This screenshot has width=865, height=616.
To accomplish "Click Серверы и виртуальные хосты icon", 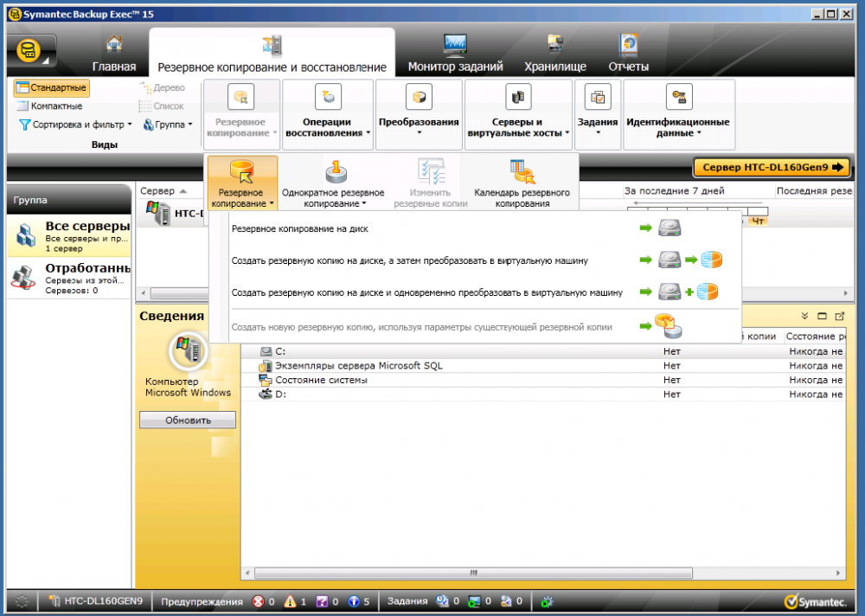I will (x=518, y=98).
